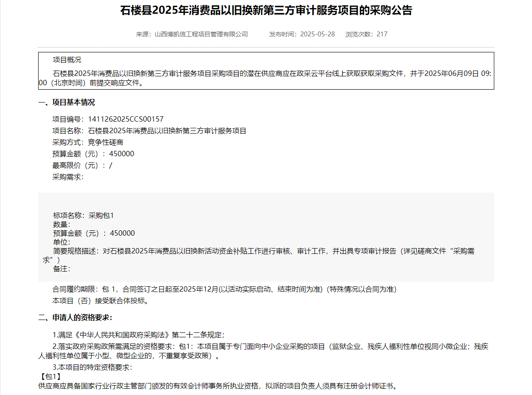Screen dimensions: 532x395
Task: Click the 采购需求 label
Action: (x=68, y=177)
